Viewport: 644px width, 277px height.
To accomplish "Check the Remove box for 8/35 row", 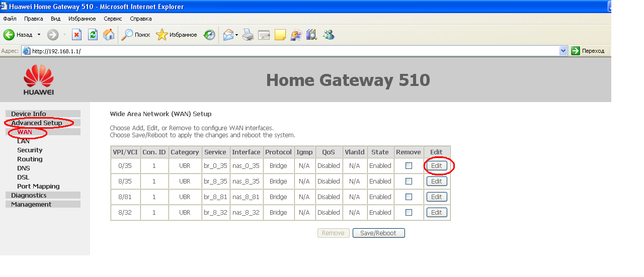I will [409, 181].
